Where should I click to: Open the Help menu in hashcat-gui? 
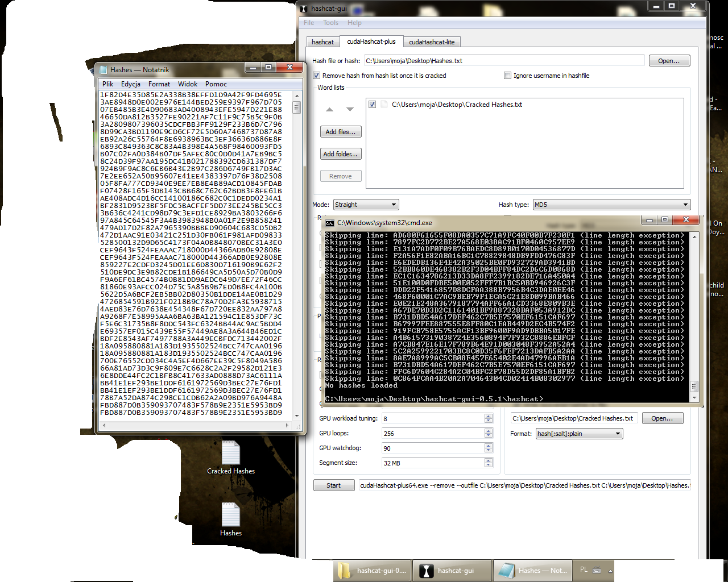354,23
